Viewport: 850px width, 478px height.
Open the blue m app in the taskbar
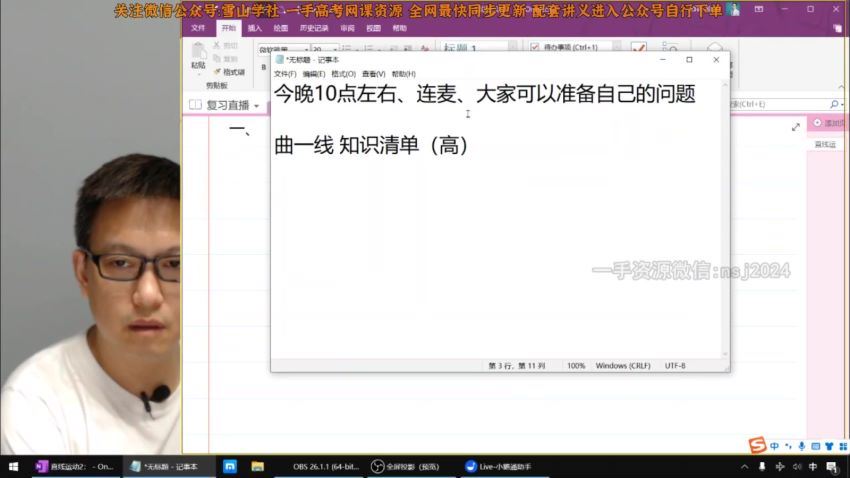pyautogui.click(x=230, y=466)
